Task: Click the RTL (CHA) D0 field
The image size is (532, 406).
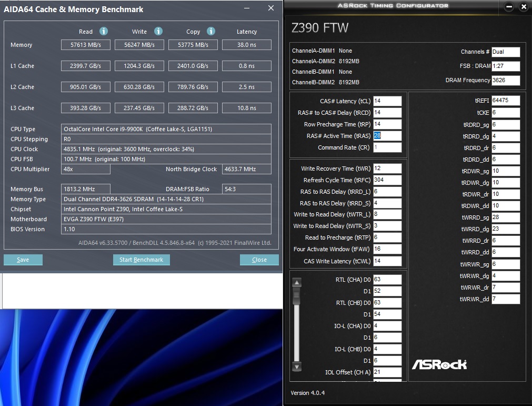Action: click(x=387, y=280)
